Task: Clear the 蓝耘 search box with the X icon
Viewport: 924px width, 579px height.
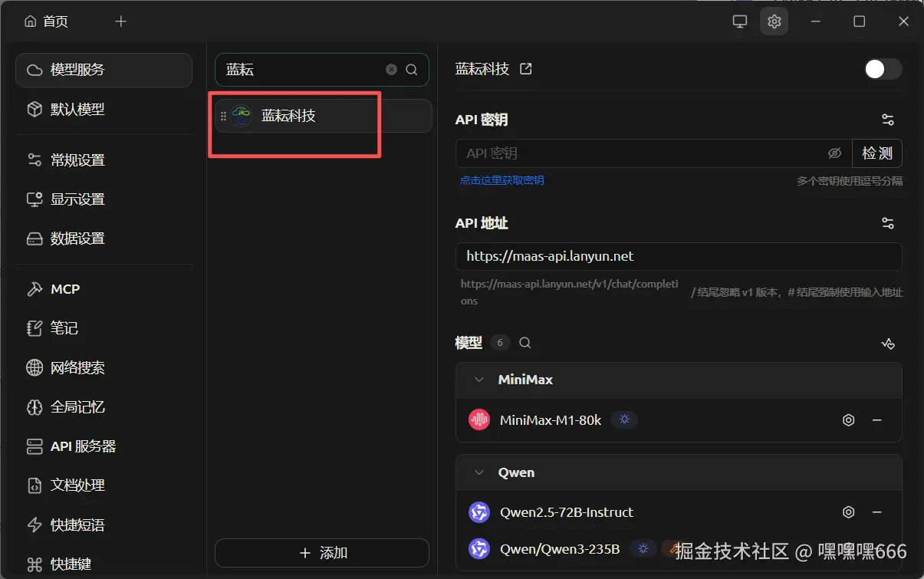Action: (x=391, y=69)
